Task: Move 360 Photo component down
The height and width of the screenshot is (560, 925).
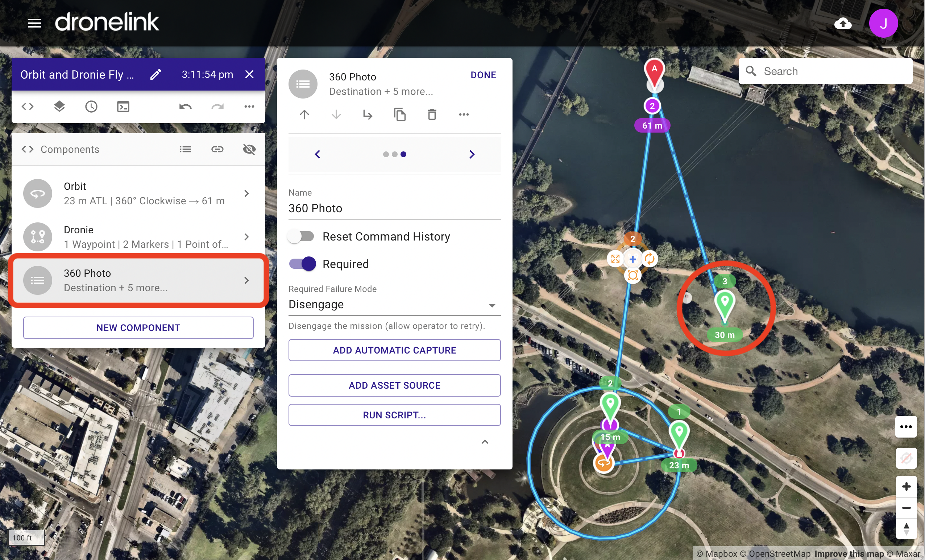Action: tap(336, 114)
